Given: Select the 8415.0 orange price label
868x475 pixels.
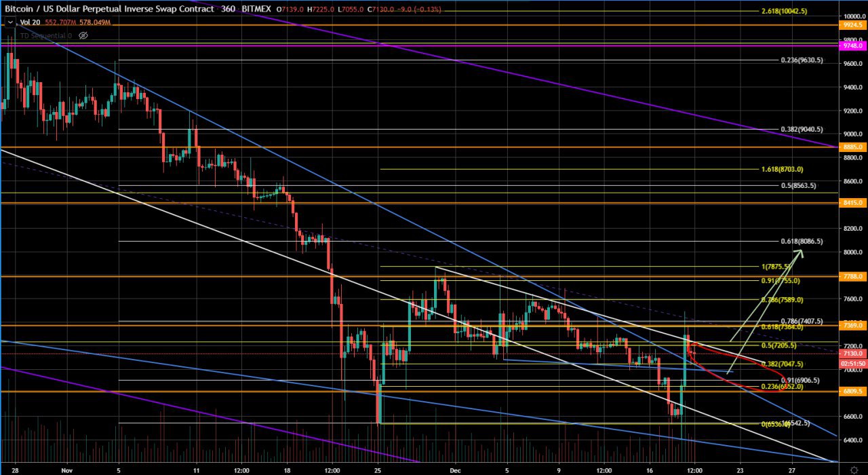Looking at the screenshot, I should click(x=852, y=202).
